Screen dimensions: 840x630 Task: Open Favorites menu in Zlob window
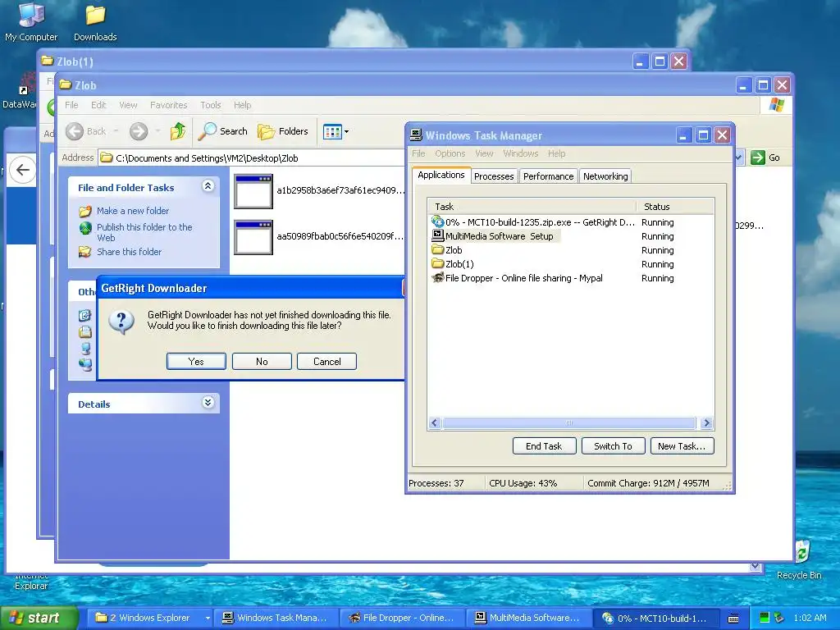pyautogui.click(x=169, y=105)
